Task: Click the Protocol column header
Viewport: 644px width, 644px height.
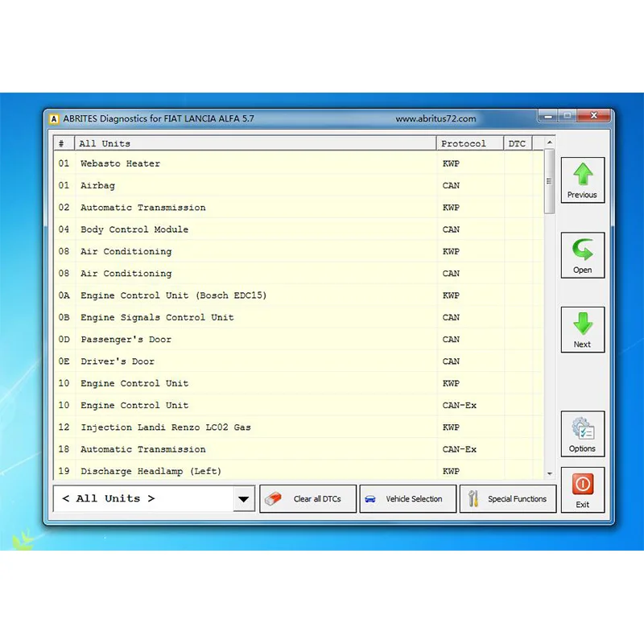Action: pyautogui.click(x=470, y=143)
